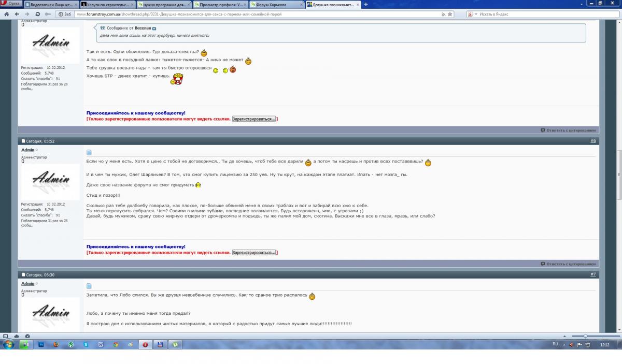Open post permalink #7

(593, 274)
